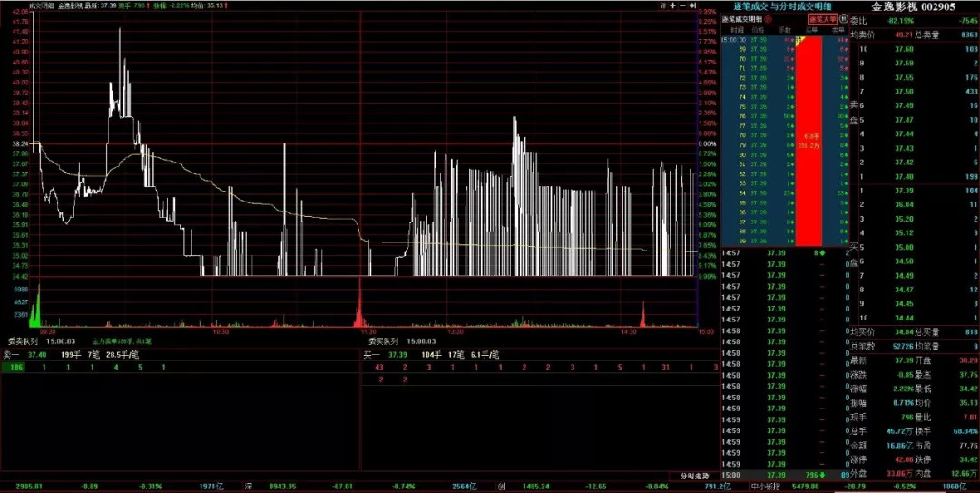Click the 委买队列 label
The image size is (980, 493).
383,341
